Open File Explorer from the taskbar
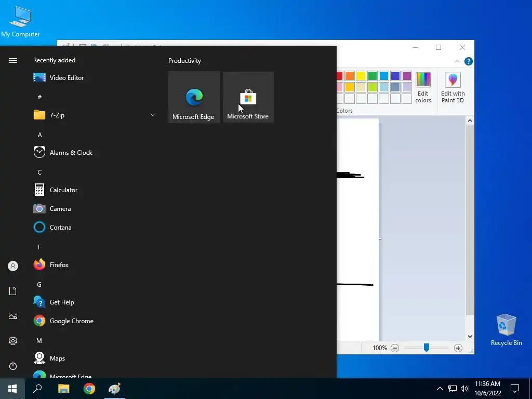 coord(63,389)
